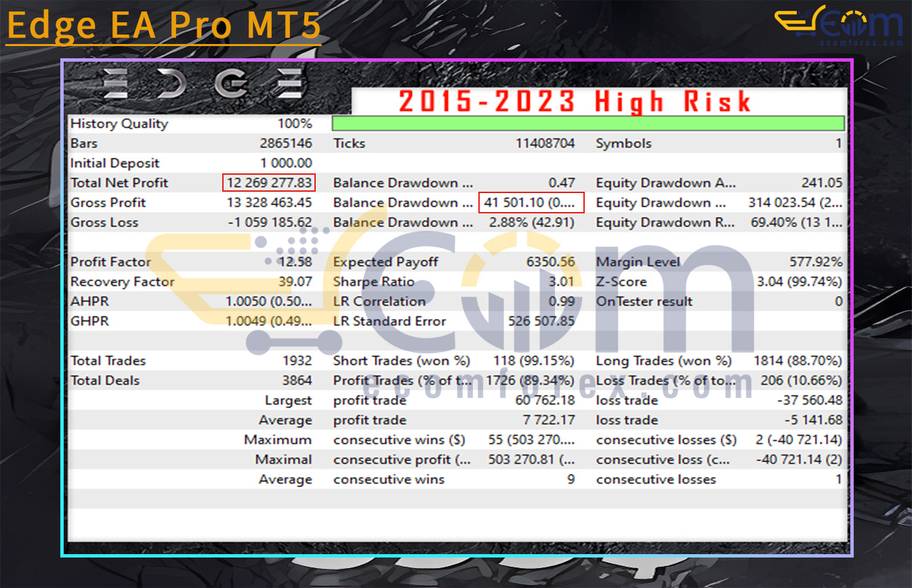Select Long Trades value '1814 (88.70%)'
Image resolution: width=912 pixels, height=588 pixels.
797,361
